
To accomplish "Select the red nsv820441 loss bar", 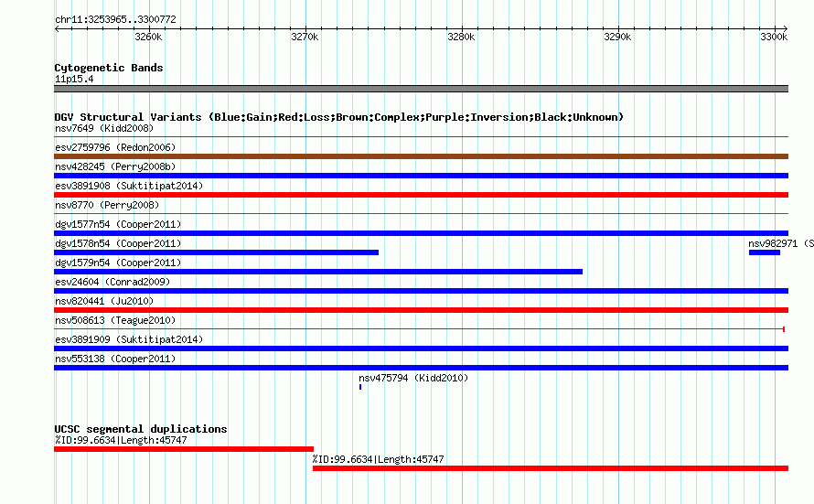I will 421,310.
